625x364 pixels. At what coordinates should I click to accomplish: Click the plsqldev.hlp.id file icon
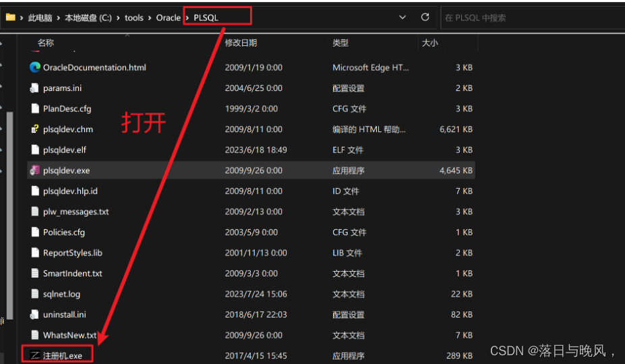[x=35, y=191]
